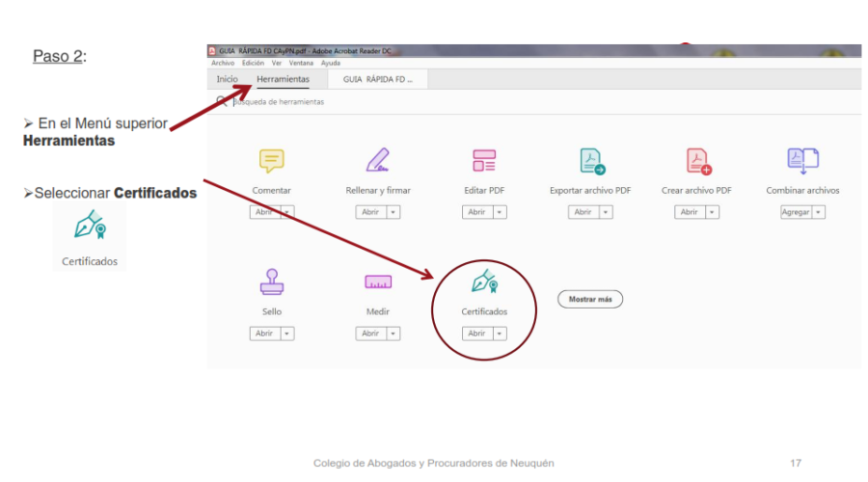Click the Medir label text
Image resolution: width=868 pixels, height=482 pixels.
click(378, 311)
